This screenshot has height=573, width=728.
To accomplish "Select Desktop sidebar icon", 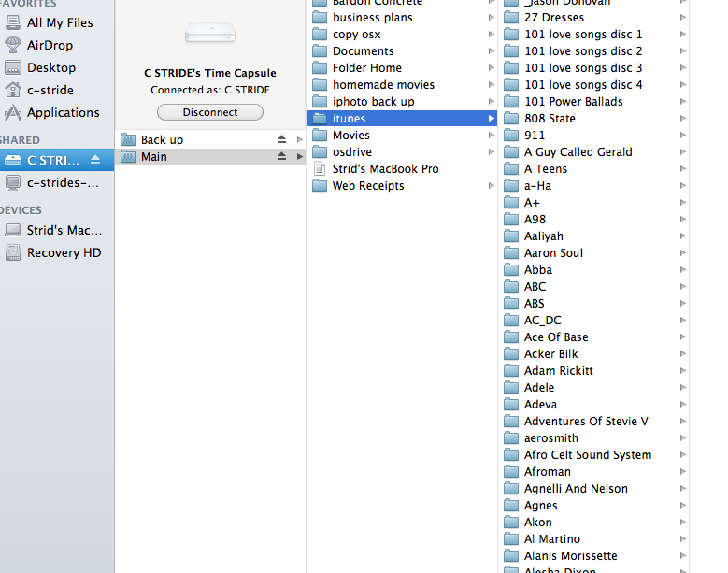I will click(13, 67).
